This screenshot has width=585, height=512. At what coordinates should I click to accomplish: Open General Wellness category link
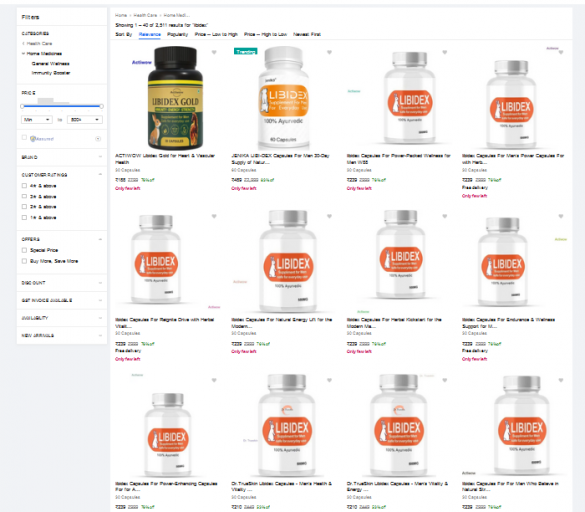pyautogui.click(x=50, y=64)
